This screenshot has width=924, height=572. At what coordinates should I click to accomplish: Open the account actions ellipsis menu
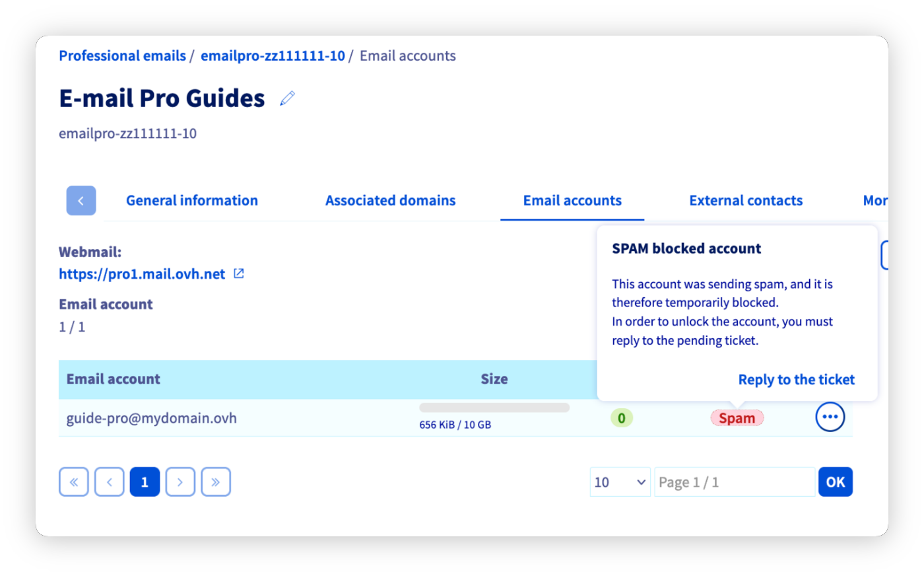click(830, 417)
